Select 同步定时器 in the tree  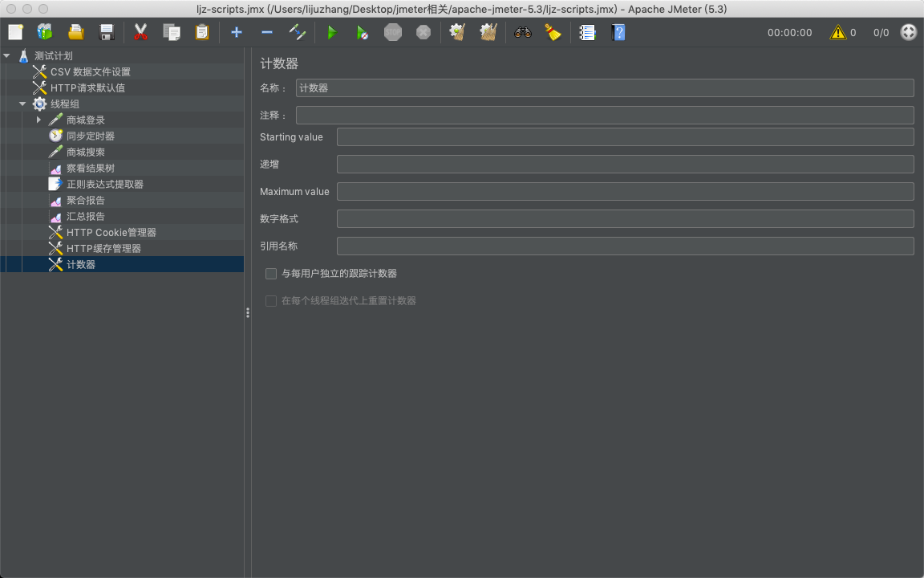pos(90,136)
